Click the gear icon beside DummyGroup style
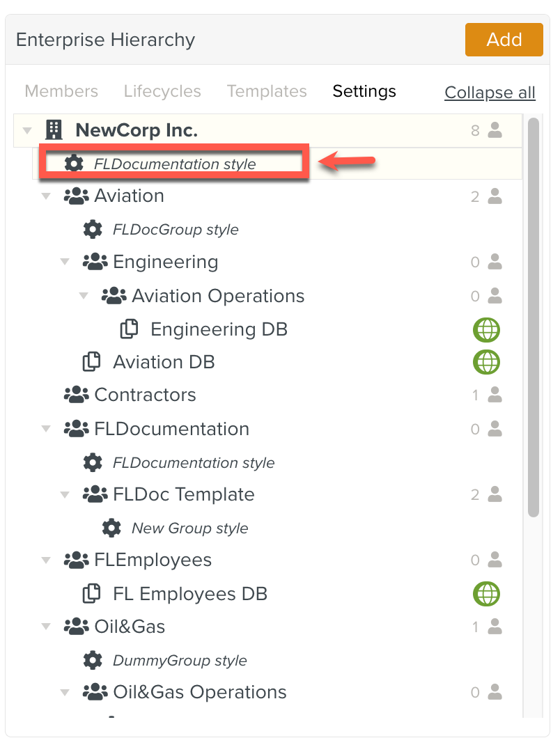This screenshot has width=560, height=738. pyautogui.click(x=93, y=660)
